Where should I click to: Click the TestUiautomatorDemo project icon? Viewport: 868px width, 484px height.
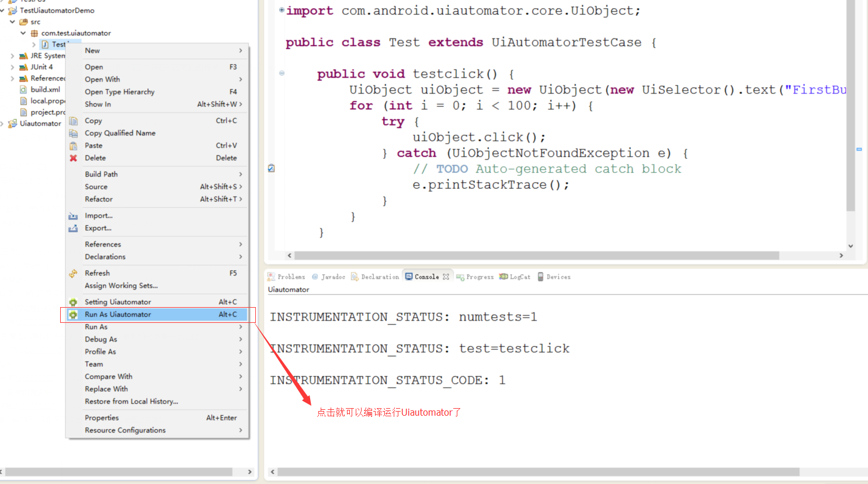[x=13, y=11]
